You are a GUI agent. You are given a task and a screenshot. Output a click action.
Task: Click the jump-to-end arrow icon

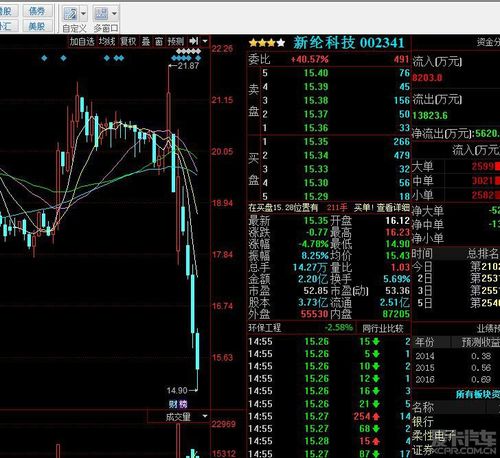194,41
